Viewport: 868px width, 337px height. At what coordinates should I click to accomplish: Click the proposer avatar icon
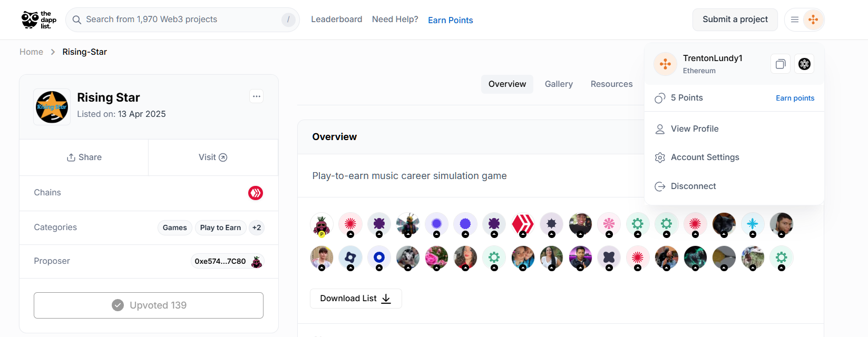[x=257, y=262]
